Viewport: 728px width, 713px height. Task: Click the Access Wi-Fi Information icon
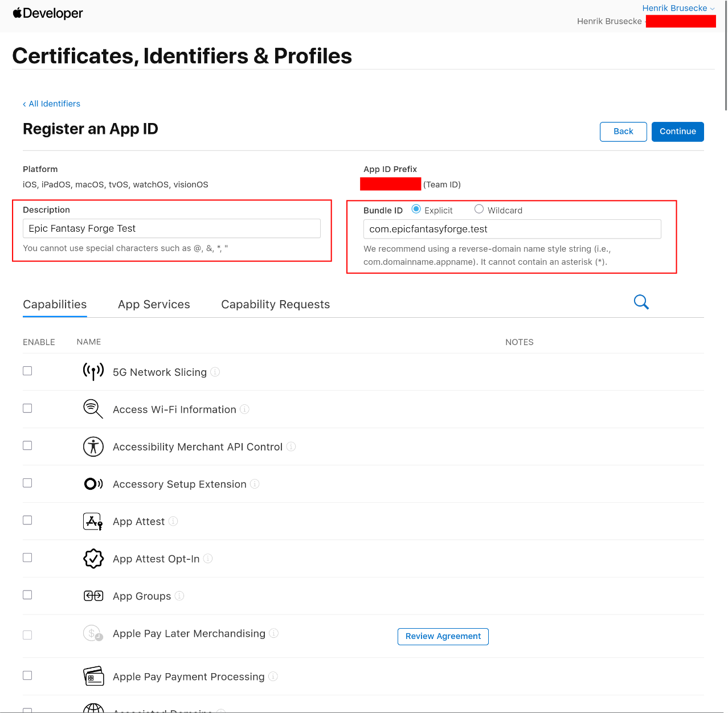click(x=93, y=409)
